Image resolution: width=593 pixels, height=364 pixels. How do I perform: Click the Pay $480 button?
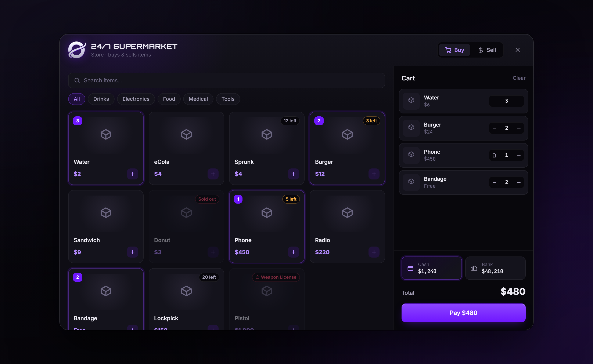pos(463,313)
